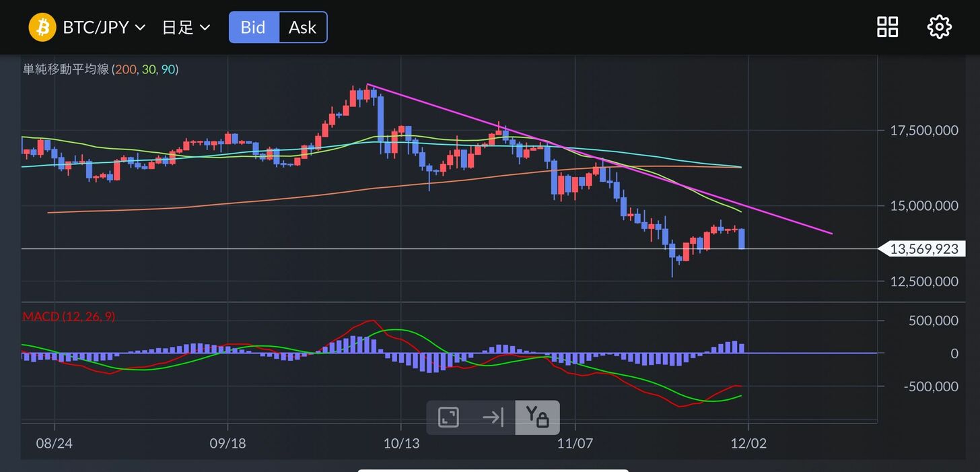Open chart settings via gear icon
The height and width of the screenshot is (472, 980).
(x=939, y=27)
